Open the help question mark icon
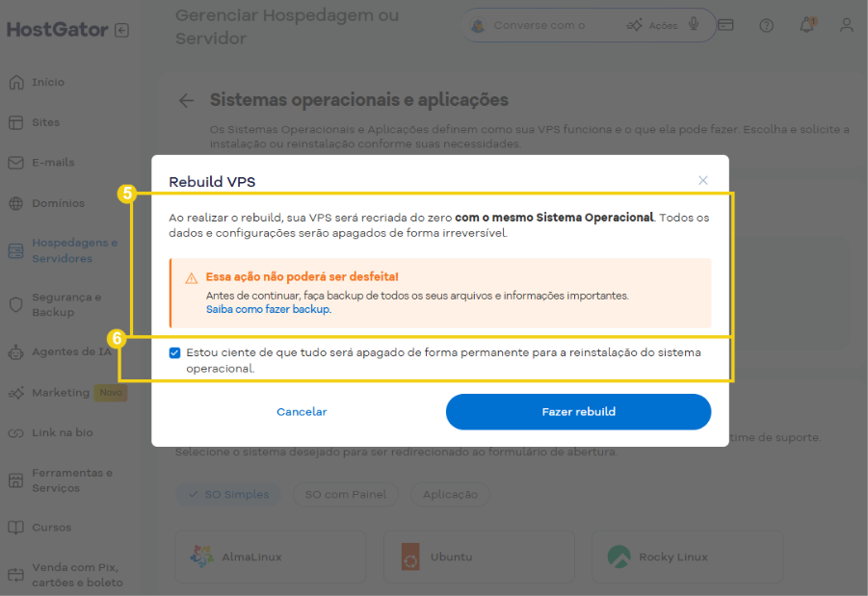 (766, 26)
